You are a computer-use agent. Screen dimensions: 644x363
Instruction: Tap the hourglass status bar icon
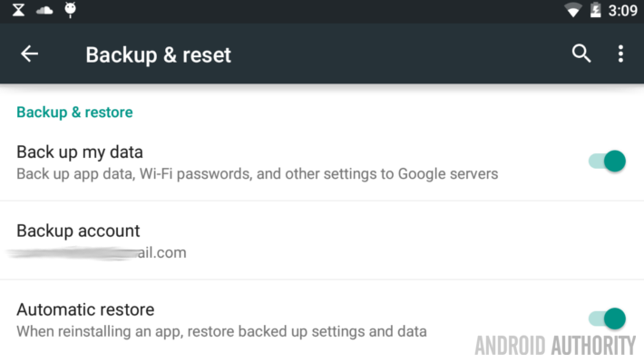[x=17, y=10]
